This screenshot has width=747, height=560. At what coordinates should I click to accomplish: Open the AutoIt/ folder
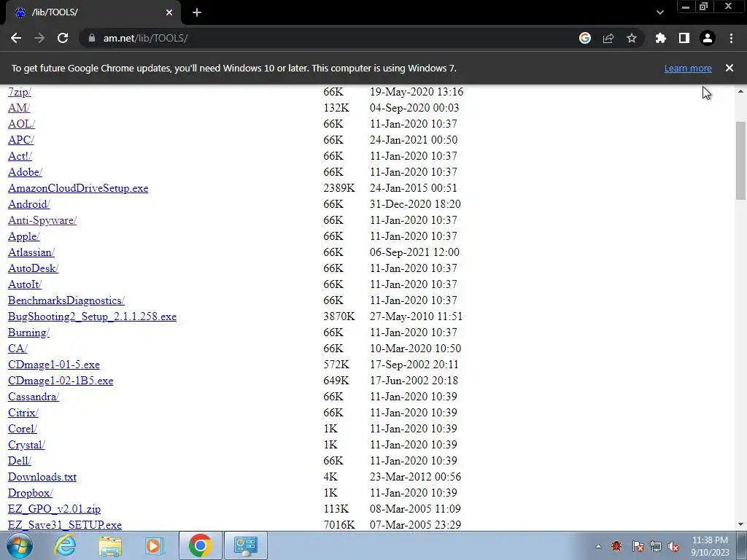pyautogui.click(x=25, y=284)
